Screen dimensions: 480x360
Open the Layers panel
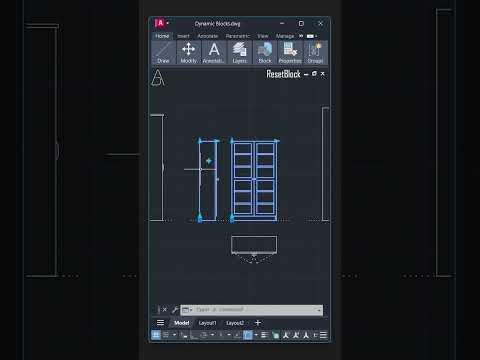(x=240, y=52)
